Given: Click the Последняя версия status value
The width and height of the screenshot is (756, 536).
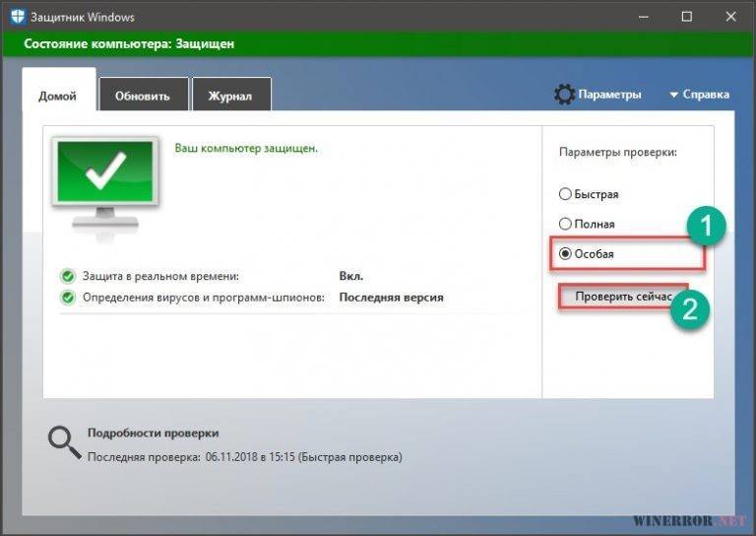Looking at the screenshot, I should coord(391,298).
